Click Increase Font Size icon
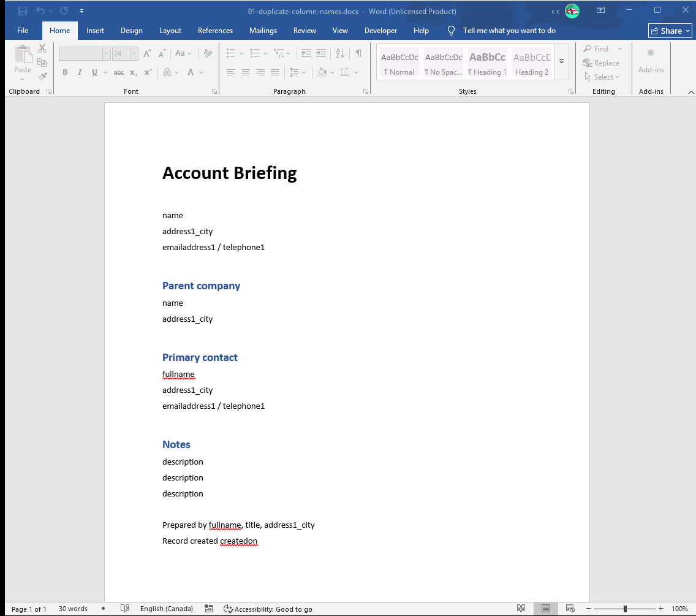Viewport: 696px width, 616px height. (x=148, y=54)
